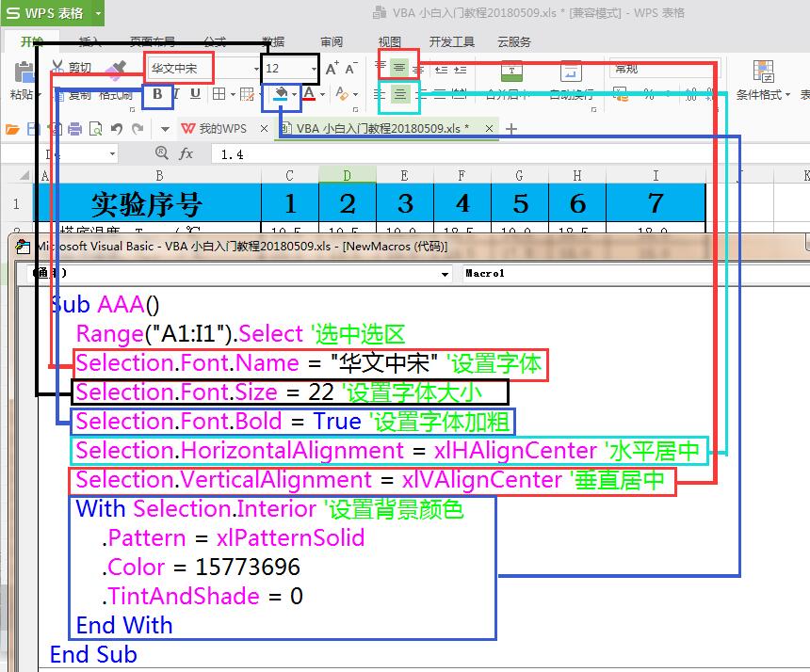
Task: Open a new workbook with the plus button
Action: (510, 127)
